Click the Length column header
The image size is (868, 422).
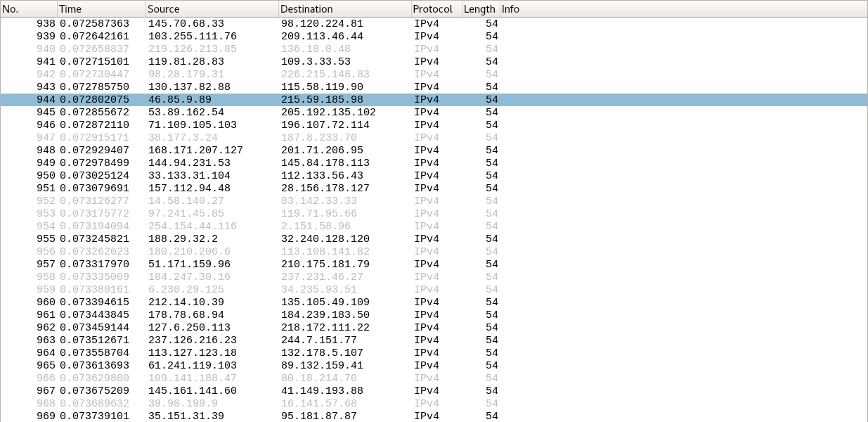(x=480, y=9)
